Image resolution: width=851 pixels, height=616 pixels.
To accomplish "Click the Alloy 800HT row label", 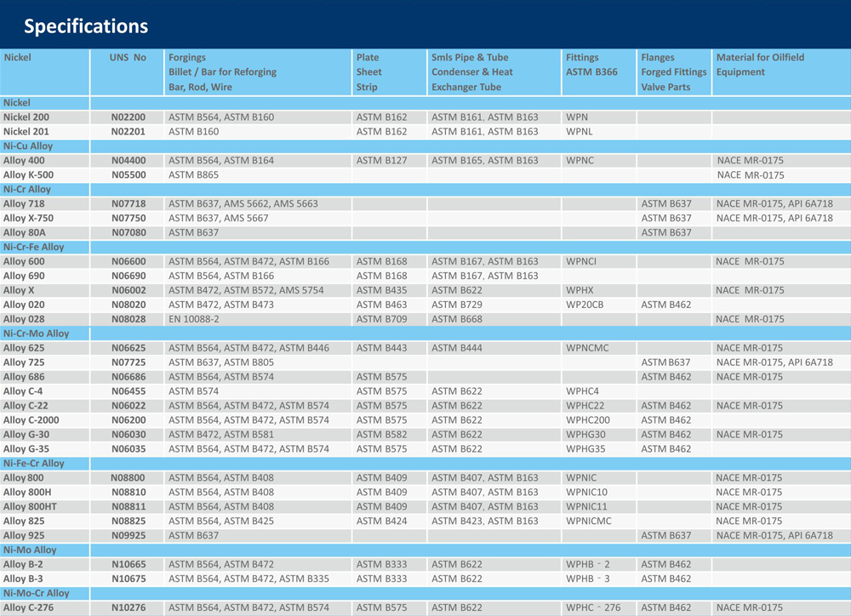I will click(30, 507).
